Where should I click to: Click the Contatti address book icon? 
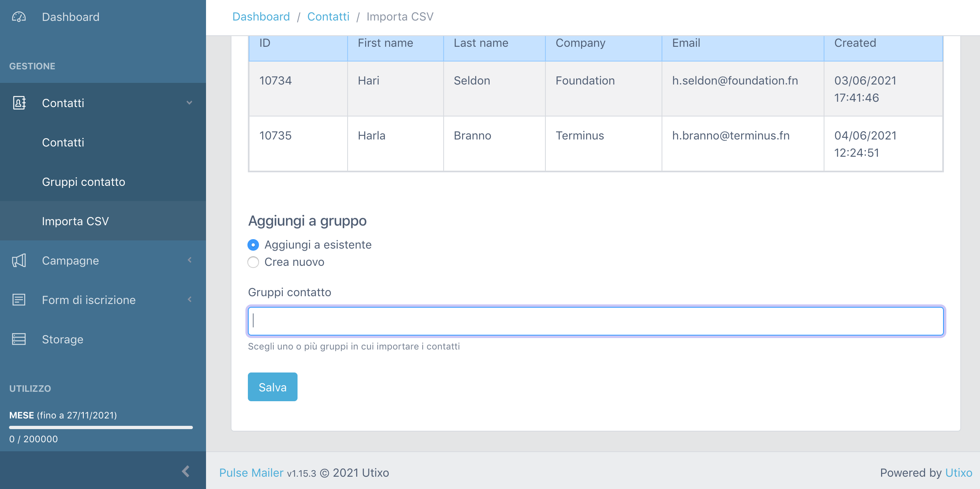coord(19,103)
